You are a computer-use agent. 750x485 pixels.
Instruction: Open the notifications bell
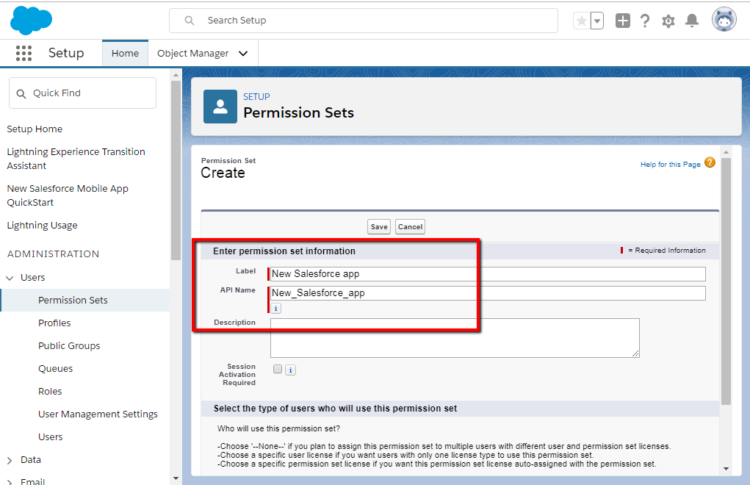692,21
